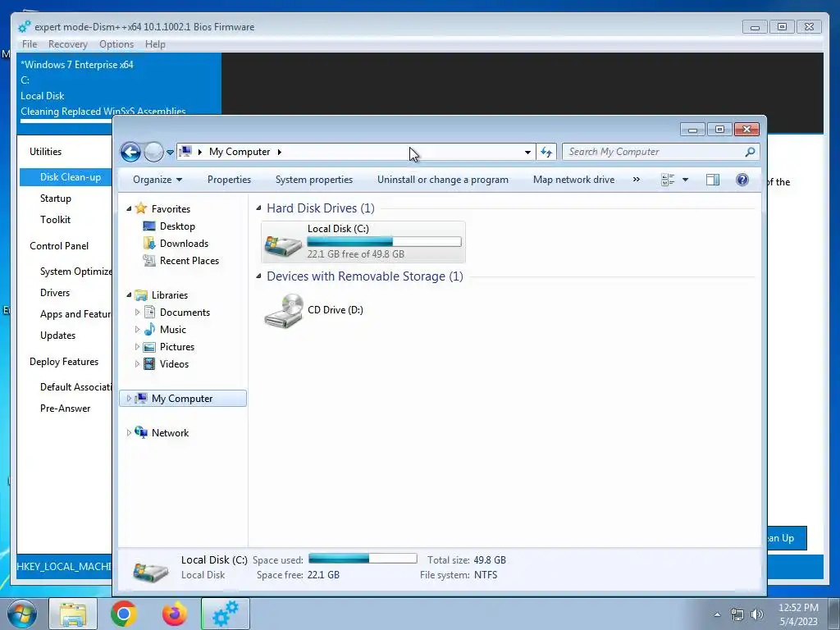
Task: Select Updates in Dism++ sidebar
Action: coord(58,336)
